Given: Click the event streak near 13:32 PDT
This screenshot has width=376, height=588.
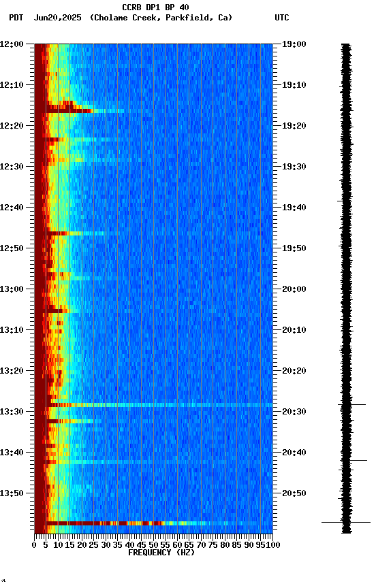Looking at the screenshot, I should point(69,421).
